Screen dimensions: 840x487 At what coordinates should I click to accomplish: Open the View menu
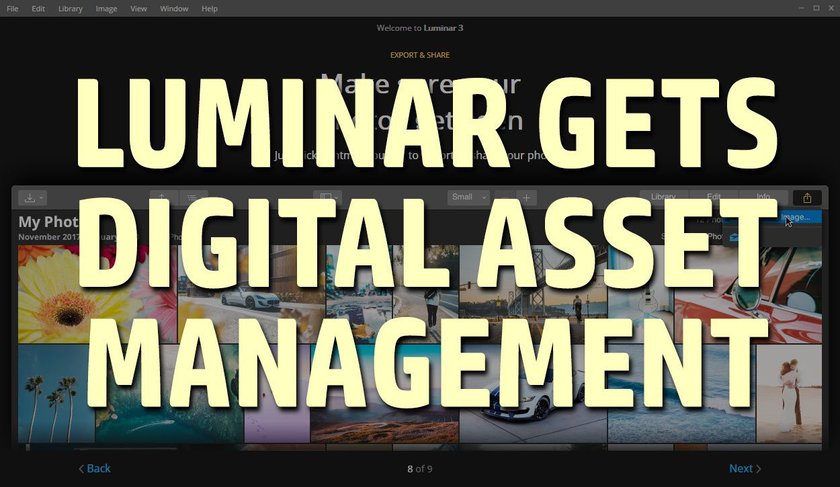click(139, 9)
